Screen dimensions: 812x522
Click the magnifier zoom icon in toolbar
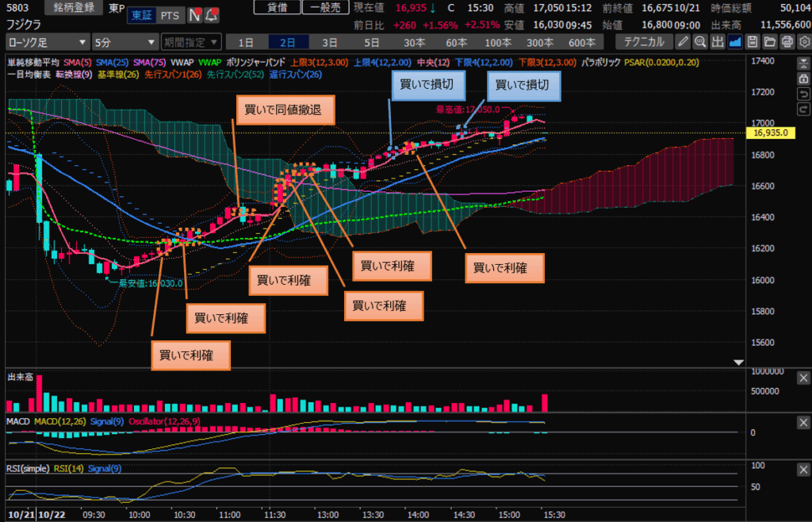point(700,41)
